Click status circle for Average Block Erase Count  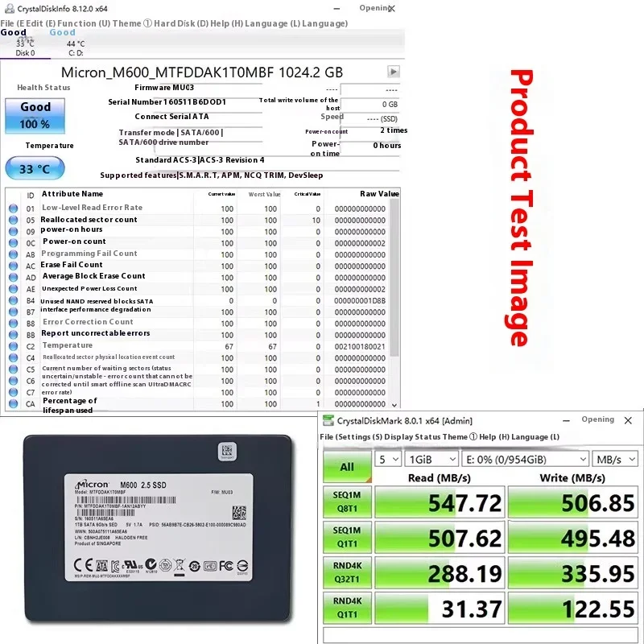(x=13, y=277)
